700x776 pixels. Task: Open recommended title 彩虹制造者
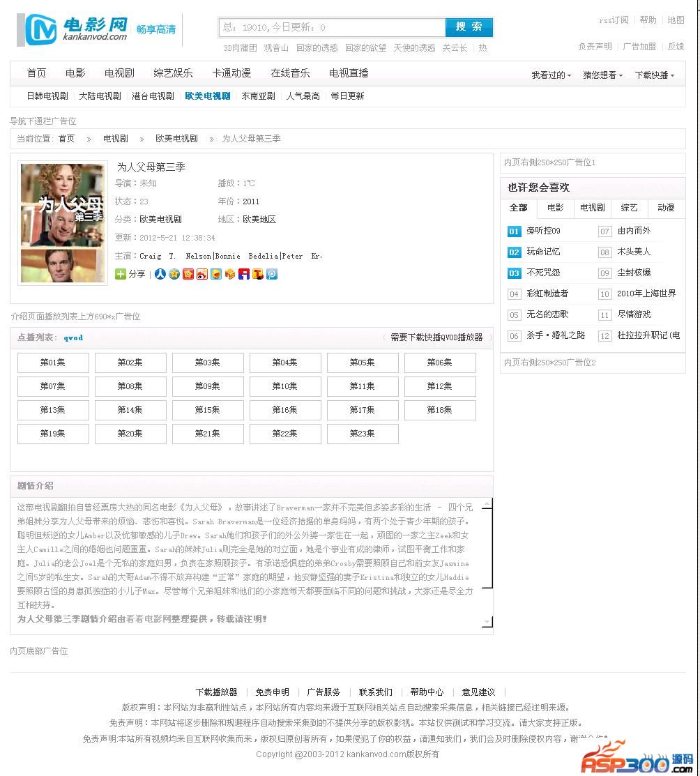547,293
